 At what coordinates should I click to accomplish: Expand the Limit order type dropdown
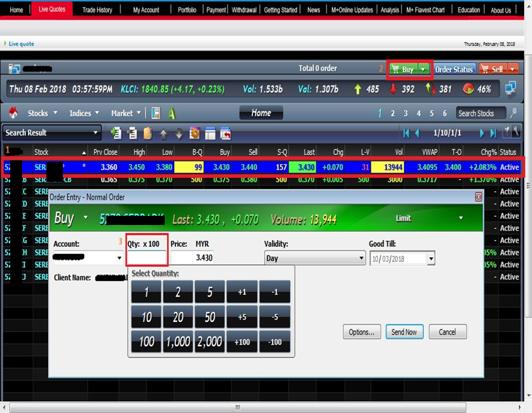[461, 218]
